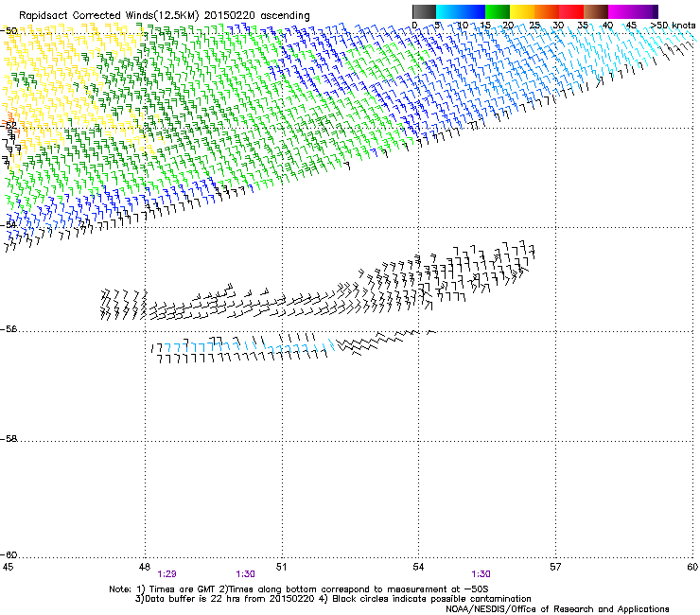Viewport: 700px width, 615px height.
Task: Click the '-52' latitude axis label
Action: pyautogui.click(x=9, y=126)
